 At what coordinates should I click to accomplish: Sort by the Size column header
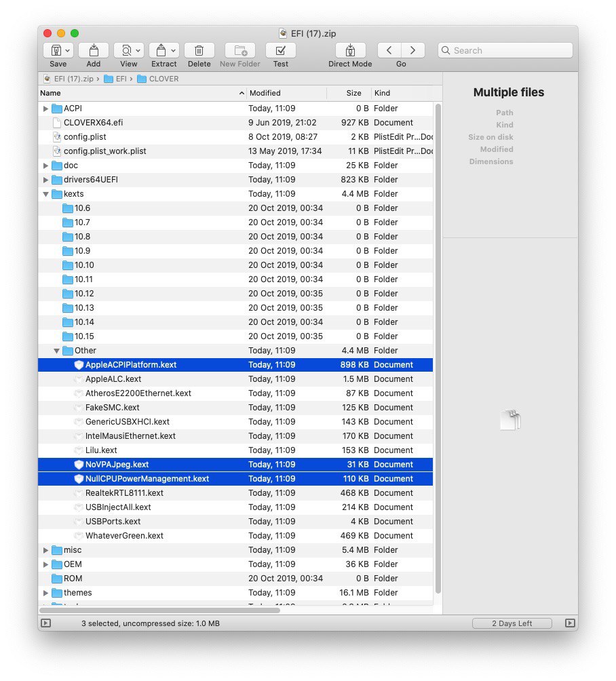[349, 93]
